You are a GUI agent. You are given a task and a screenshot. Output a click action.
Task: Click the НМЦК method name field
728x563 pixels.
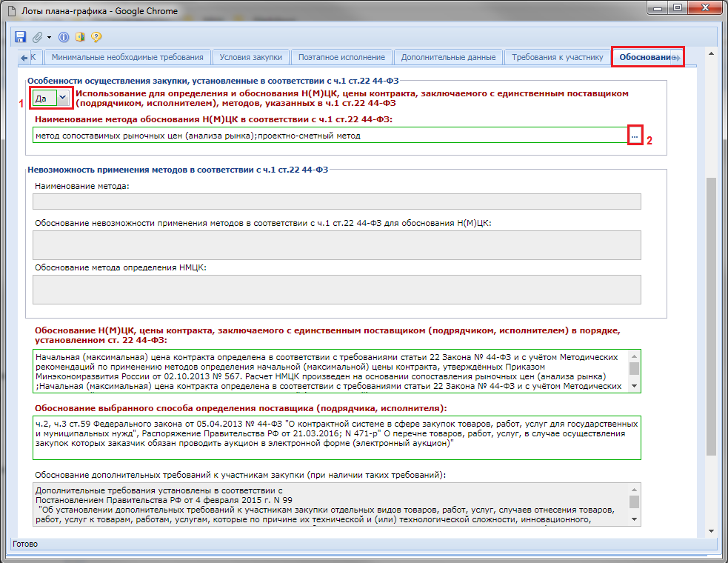point(330,136)
